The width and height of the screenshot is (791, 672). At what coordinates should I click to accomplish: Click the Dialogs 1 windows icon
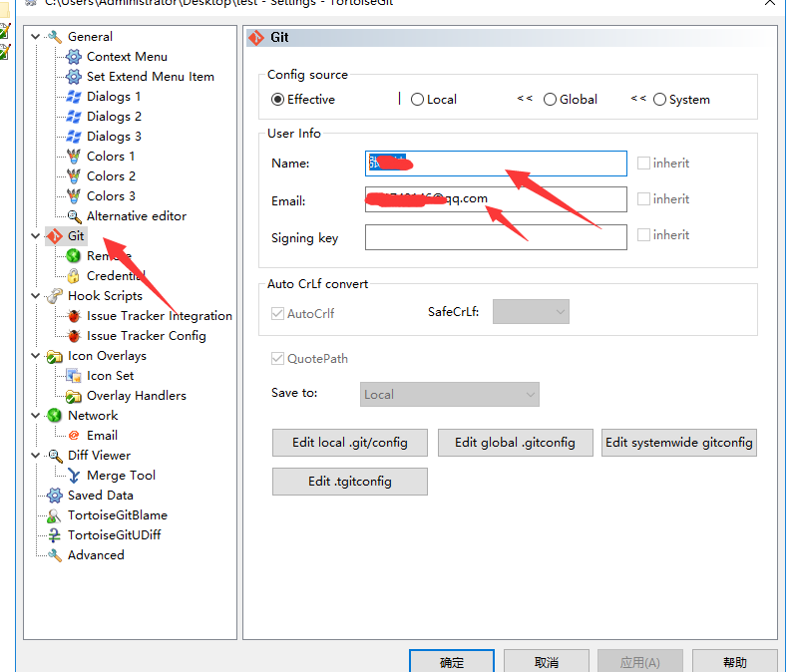pyautogui.click(x=74, y=97)
